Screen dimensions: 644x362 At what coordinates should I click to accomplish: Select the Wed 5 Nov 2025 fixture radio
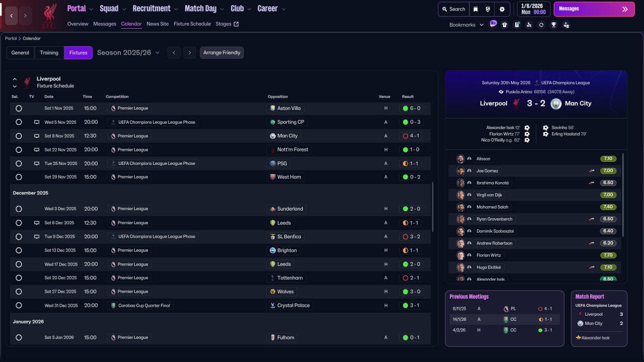(19, 122)
